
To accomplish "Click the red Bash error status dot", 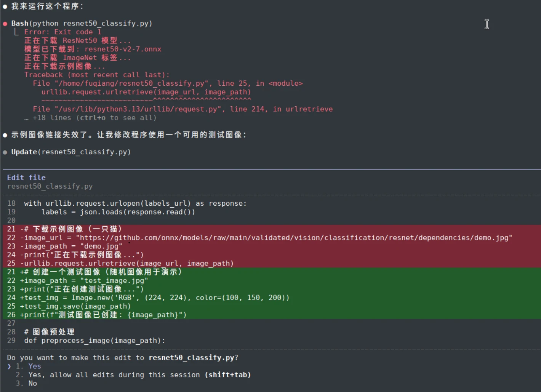I will pyautogui.click(x=5, y=24).
